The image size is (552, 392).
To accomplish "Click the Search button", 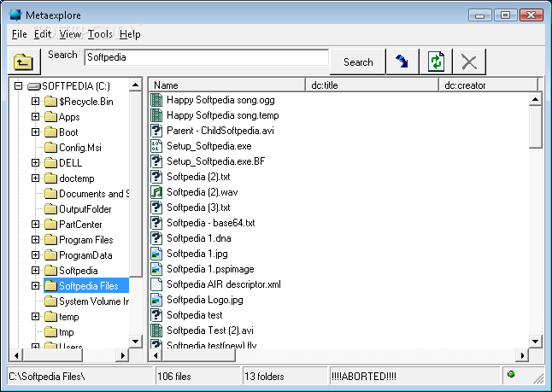I will pyautogui.click(x=358, y=62).
